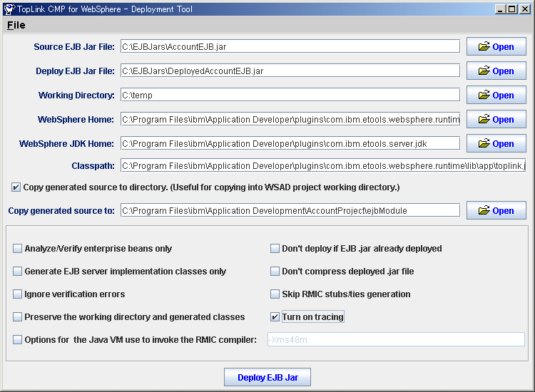Focus the Source EJB Jar File field

[290, 46]
